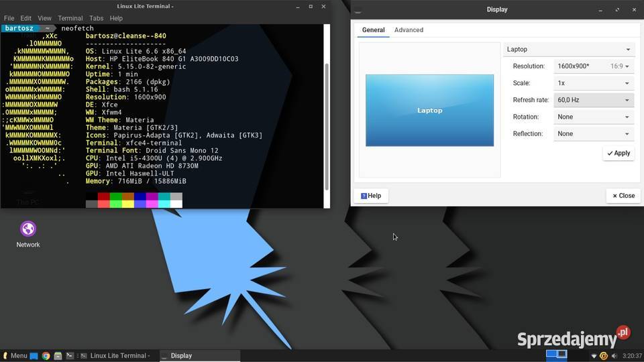Open the volume control tray icon
This screenshot has height=362, width=644.
tap(614, 356)
